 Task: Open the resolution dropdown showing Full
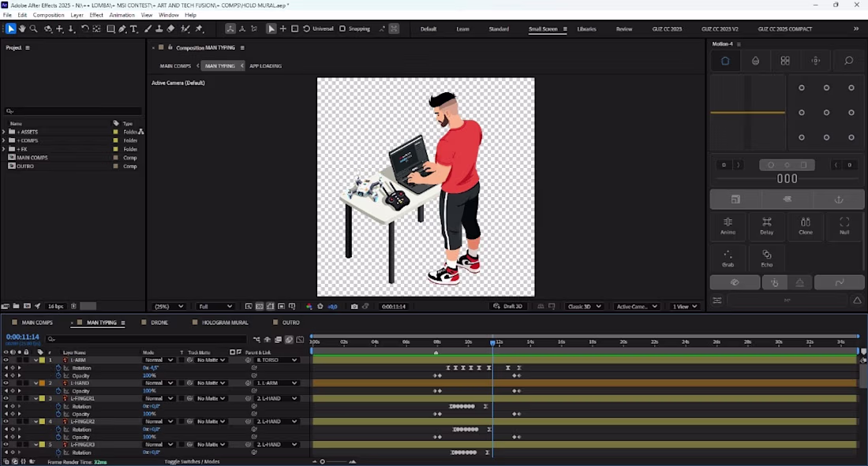[215, 307]
